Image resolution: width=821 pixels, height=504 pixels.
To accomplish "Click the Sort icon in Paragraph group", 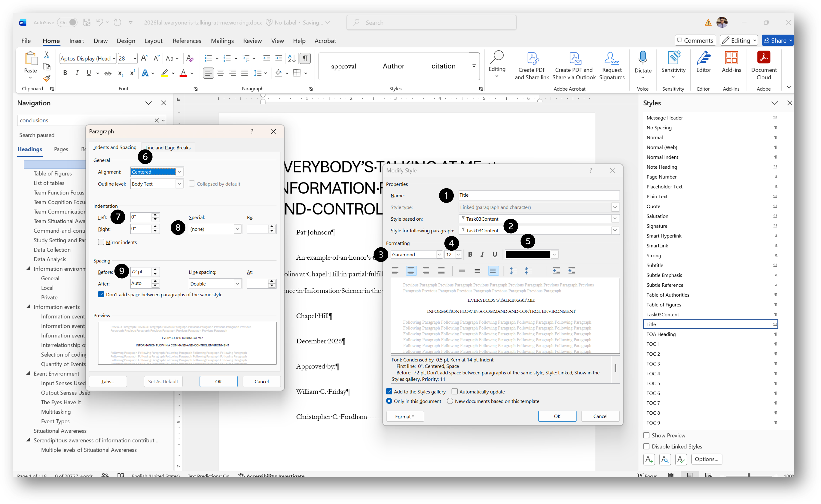I will click(x=291, y=58).
